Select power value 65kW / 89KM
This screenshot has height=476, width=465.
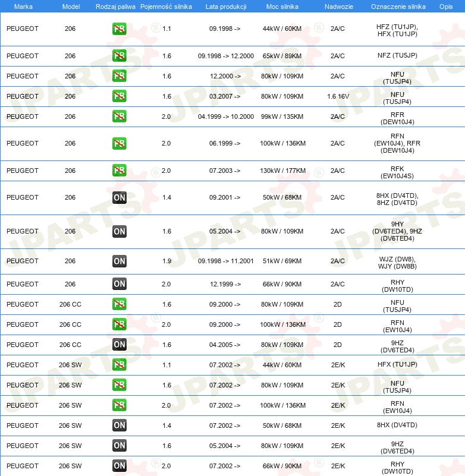282,56
